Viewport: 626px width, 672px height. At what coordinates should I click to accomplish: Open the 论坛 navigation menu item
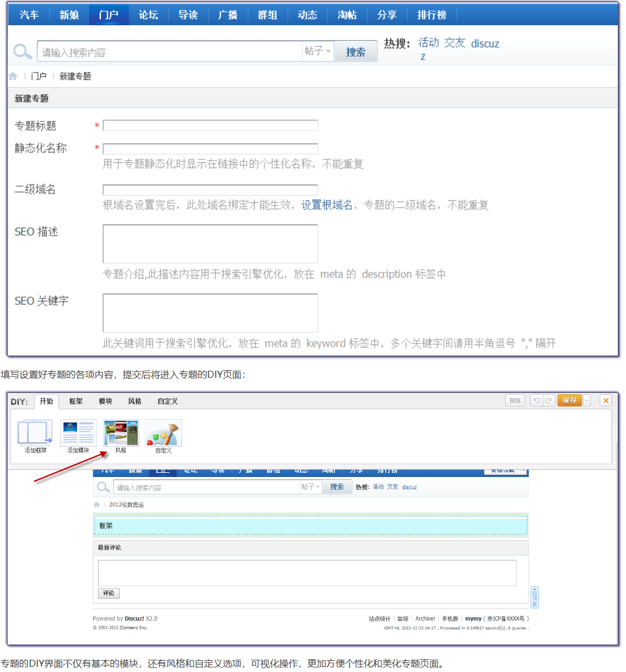tap(148, 15)
